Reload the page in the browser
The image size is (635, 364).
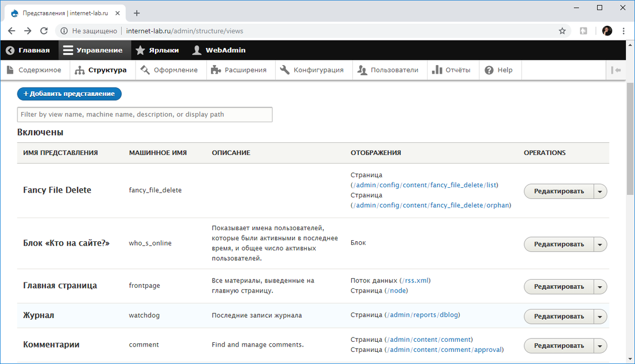point(44,31)
